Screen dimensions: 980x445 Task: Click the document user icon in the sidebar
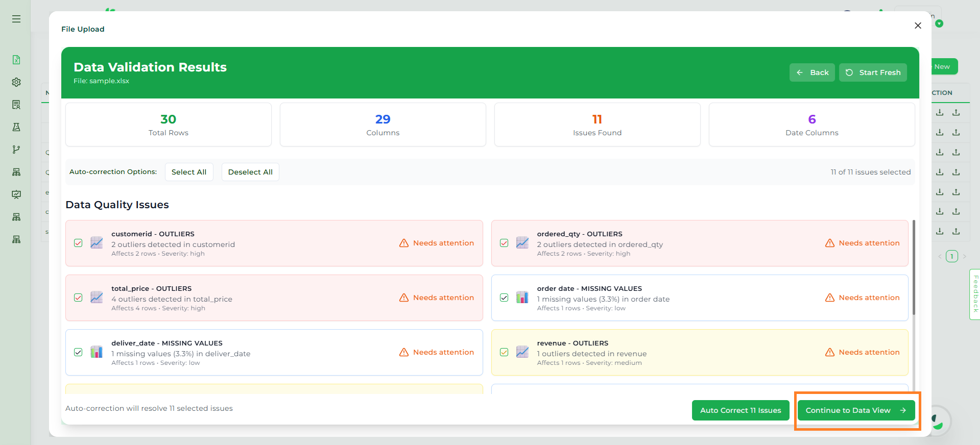coord(16,105)
